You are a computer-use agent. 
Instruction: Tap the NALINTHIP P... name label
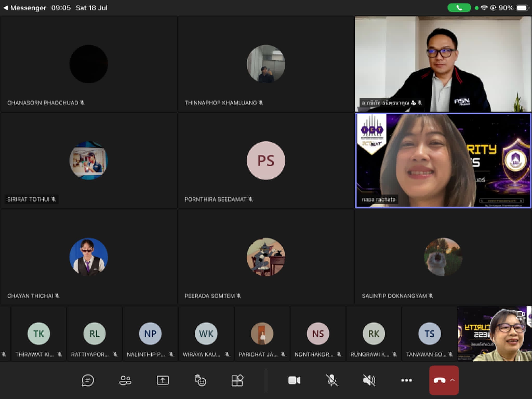(146, 354)
